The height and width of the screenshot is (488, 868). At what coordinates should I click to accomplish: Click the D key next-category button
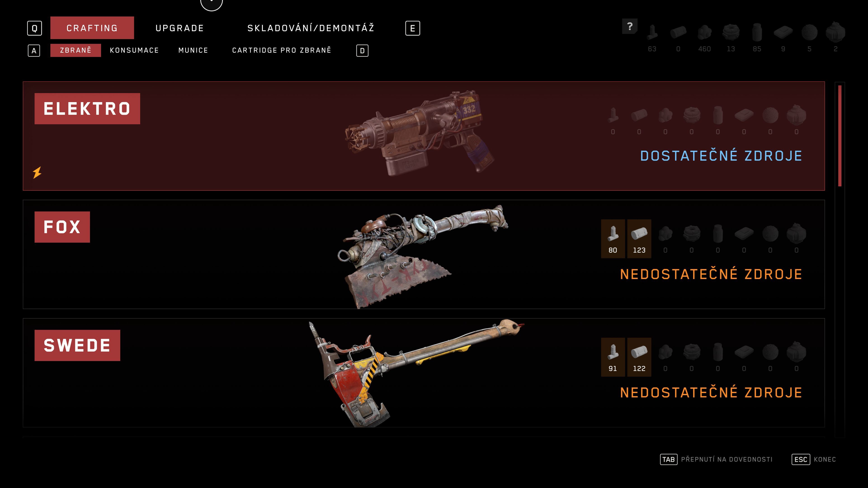coord(362,51)
